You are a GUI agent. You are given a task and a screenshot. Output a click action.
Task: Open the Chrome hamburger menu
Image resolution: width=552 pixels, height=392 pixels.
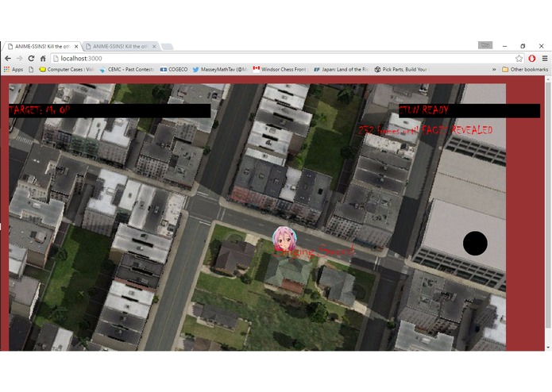pos(545,59)
